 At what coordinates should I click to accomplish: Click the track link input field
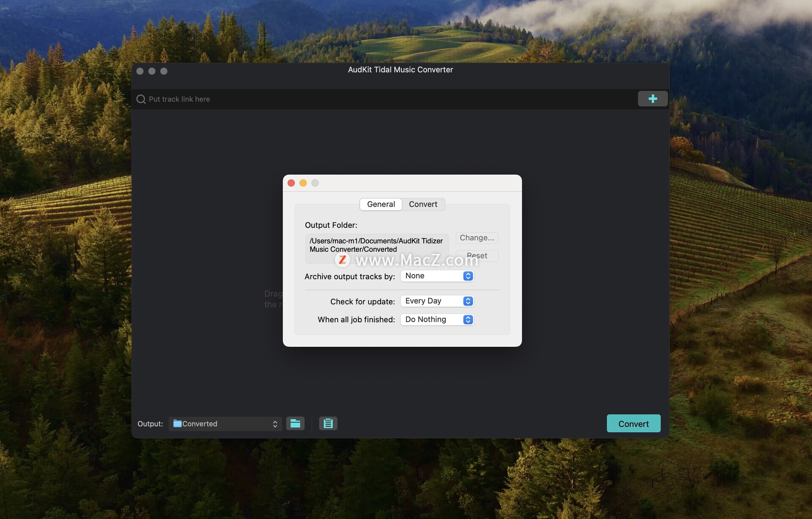click(x=385, y=99)
